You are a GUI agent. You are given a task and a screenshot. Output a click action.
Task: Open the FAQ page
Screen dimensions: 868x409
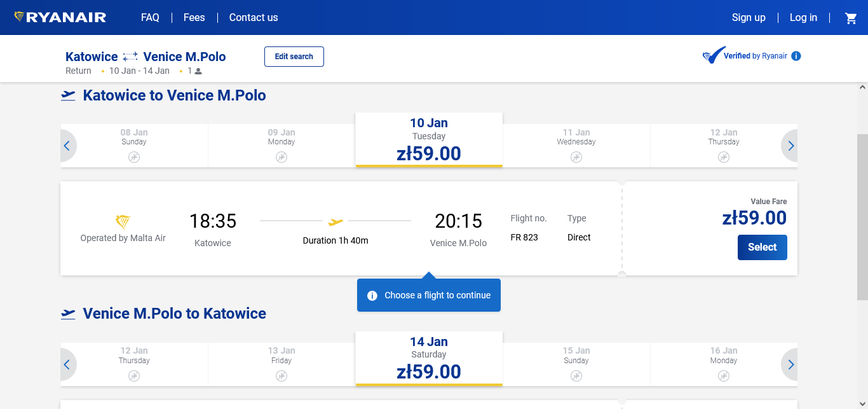(x=150, y=18)
